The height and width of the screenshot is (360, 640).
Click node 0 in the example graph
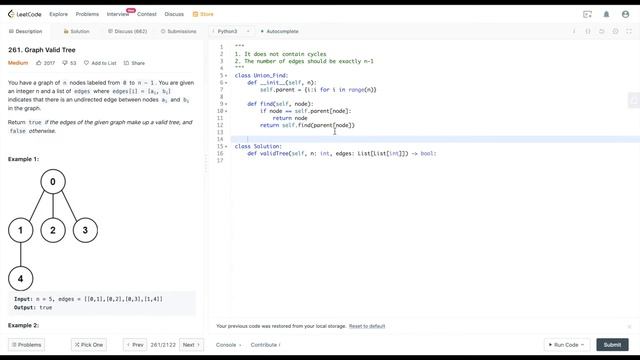(x=53, y=182)
